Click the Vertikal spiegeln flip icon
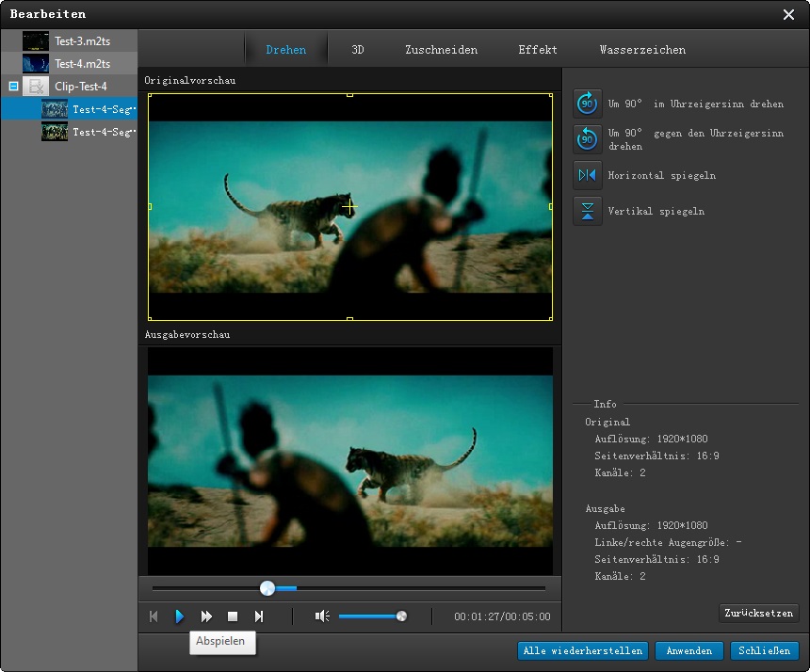Viewport: 810px width, 672px height. pos(588,211)
